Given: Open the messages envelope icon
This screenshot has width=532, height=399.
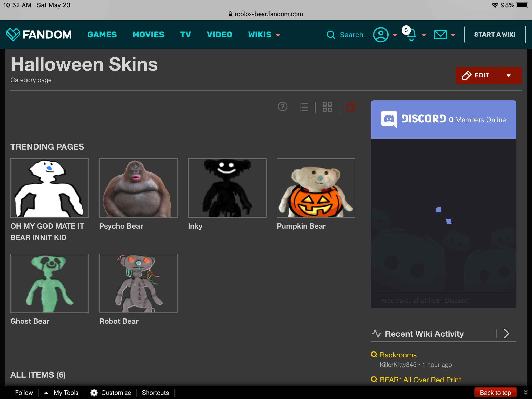Looking at the screenshot, I should click(440, 35).
